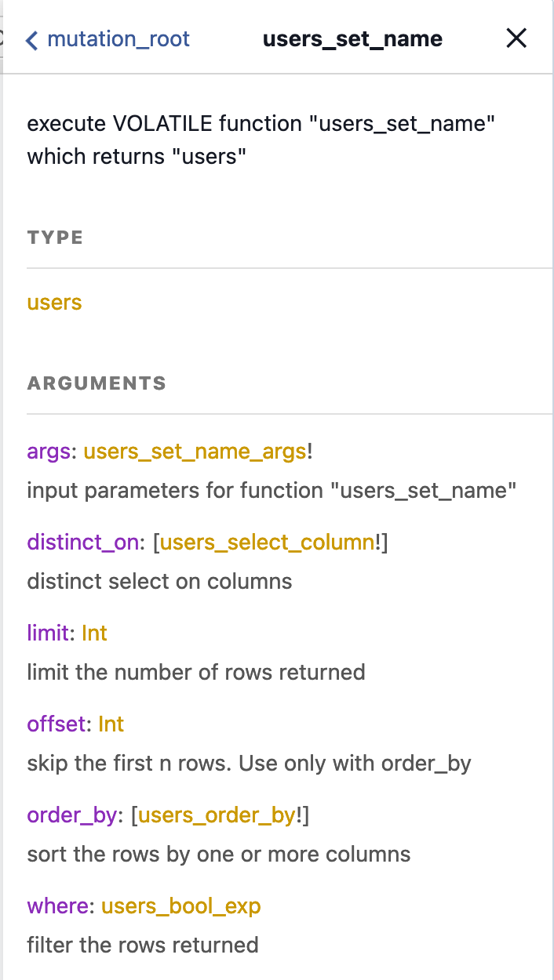This screenshot has width=554, height=980.
Task: Click the X icon to close the docs panel
Action: [x=516, y=38]
